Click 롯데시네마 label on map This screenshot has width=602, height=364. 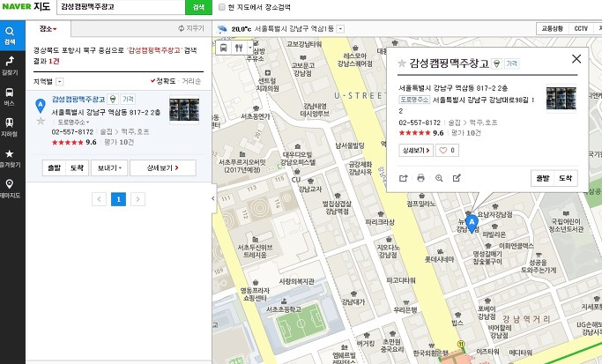(439, 260)
